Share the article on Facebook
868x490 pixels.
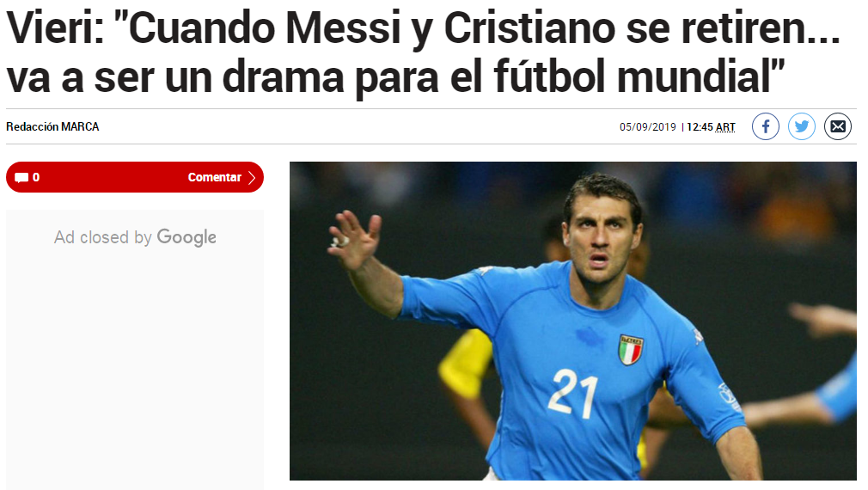pyautogui.click(x=766, y=126)
